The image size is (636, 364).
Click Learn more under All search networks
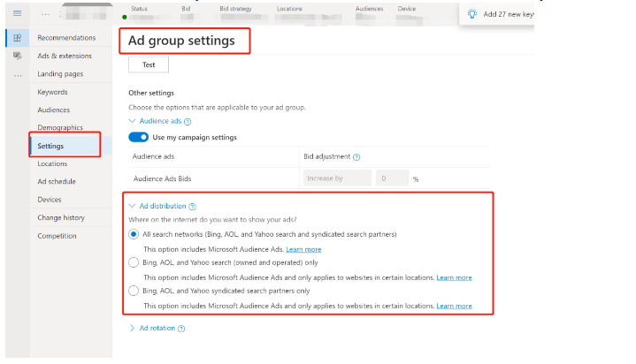tap(303, 250)
